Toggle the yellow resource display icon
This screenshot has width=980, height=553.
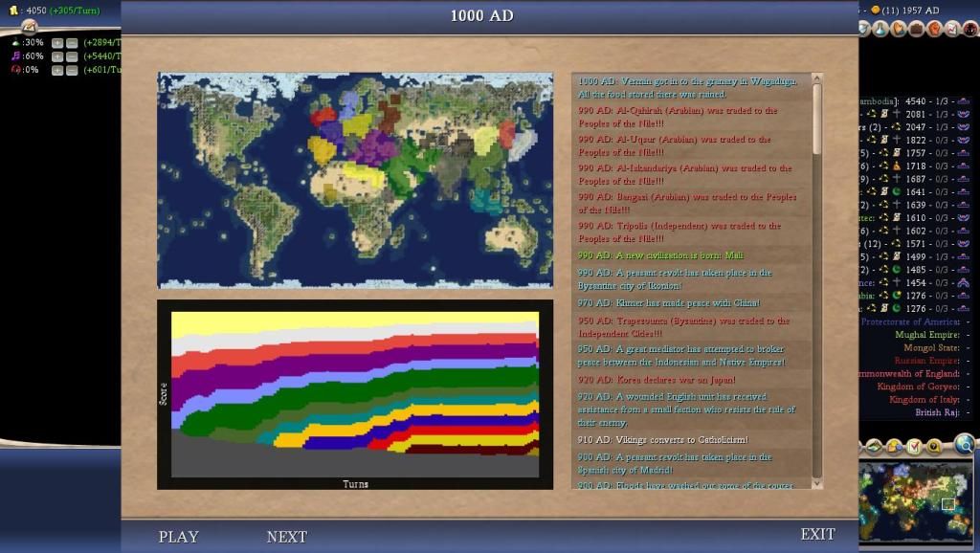(x=895, y=446)
